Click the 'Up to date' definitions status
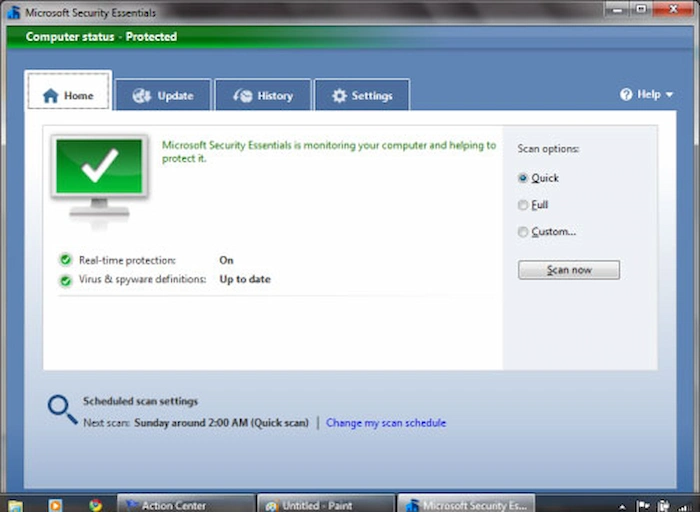 click(245, 279)
